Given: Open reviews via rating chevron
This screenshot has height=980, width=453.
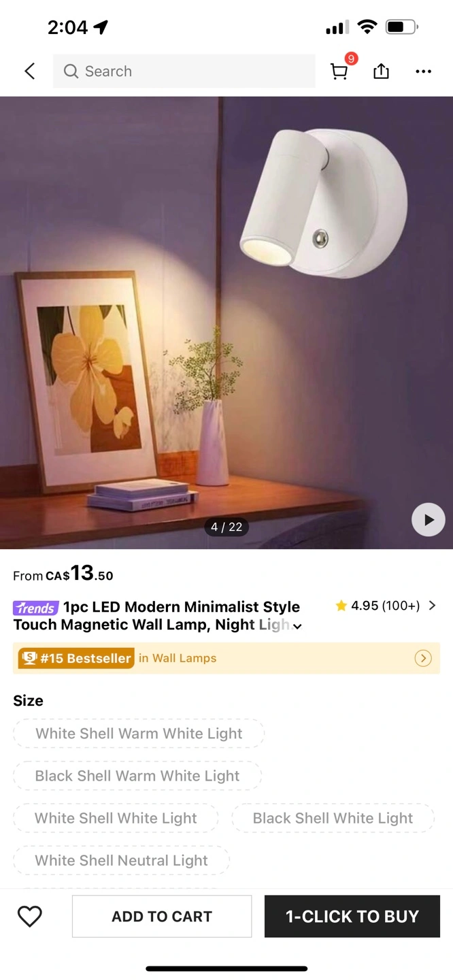Looking at the screenshot, I should [432, 606].
